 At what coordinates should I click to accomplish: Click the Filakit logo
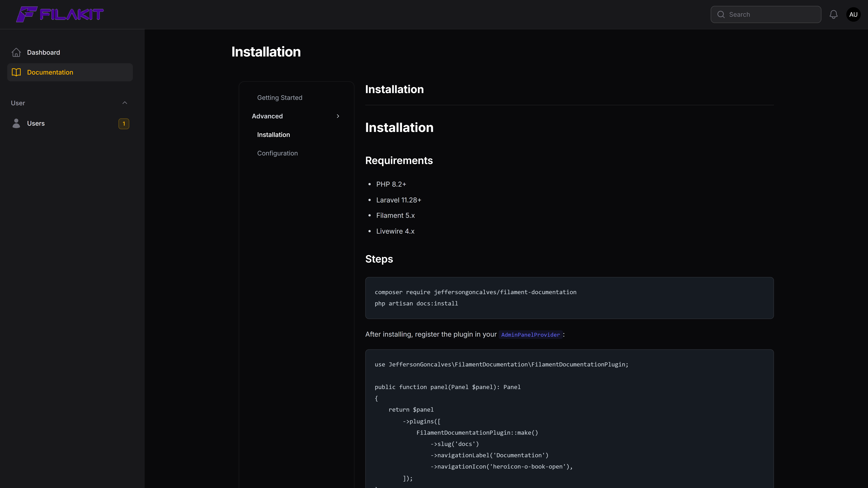tap(60, 14)
